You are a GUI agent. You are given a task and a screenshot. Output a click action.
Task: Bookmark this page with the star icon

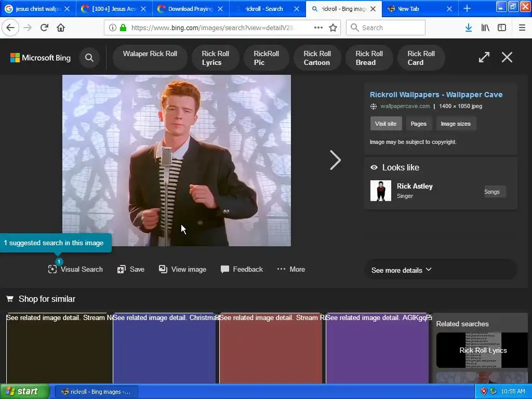pos(333,28)
